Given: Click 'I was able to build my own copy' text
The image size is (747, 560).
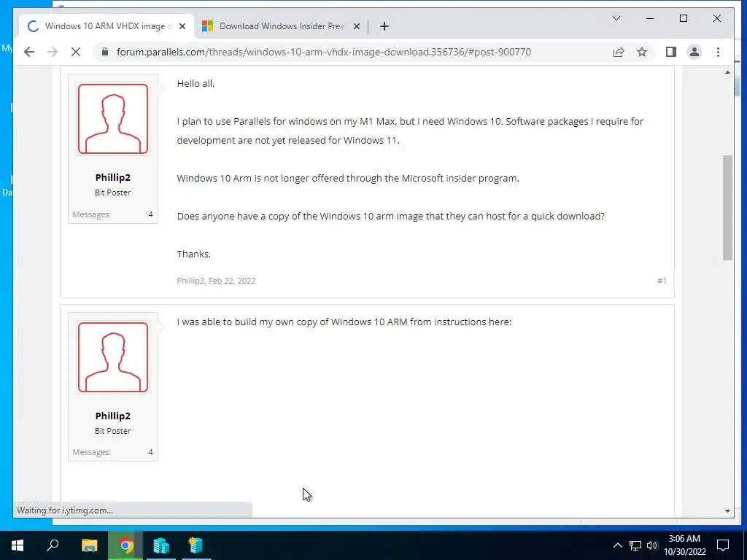Looking at the screenshot, I should tap(344, 322).
